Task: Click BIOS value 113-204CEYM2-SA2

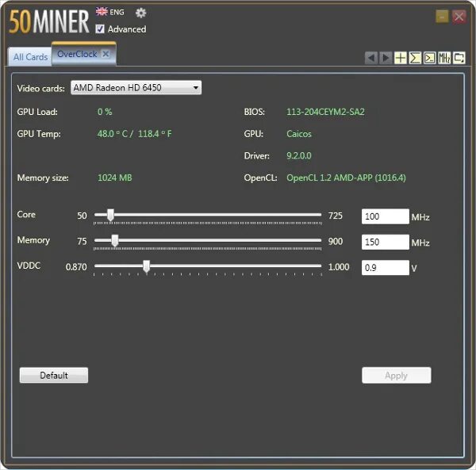Action: 325,112
